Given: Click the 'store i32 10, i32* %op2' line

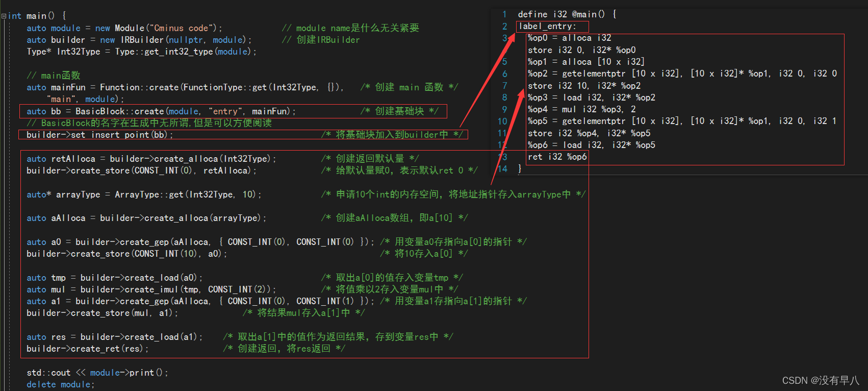Looking at the screenshot, I should tap(584, 86).
